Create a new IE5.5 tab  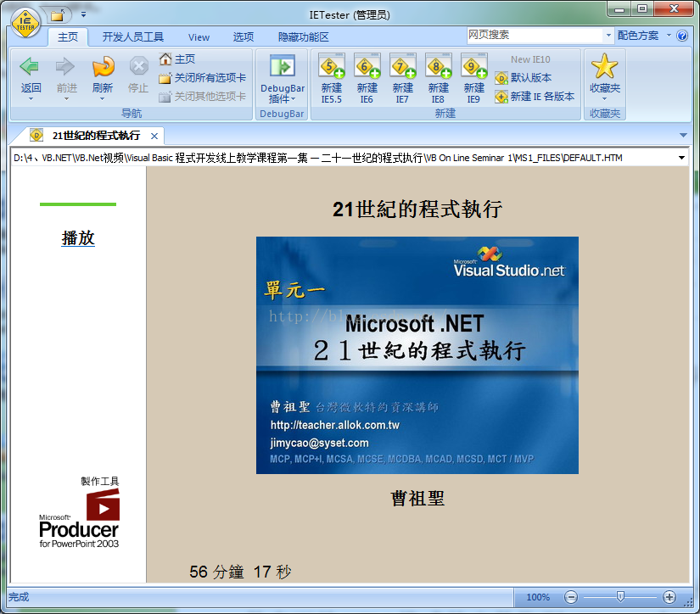click(331, 79)
